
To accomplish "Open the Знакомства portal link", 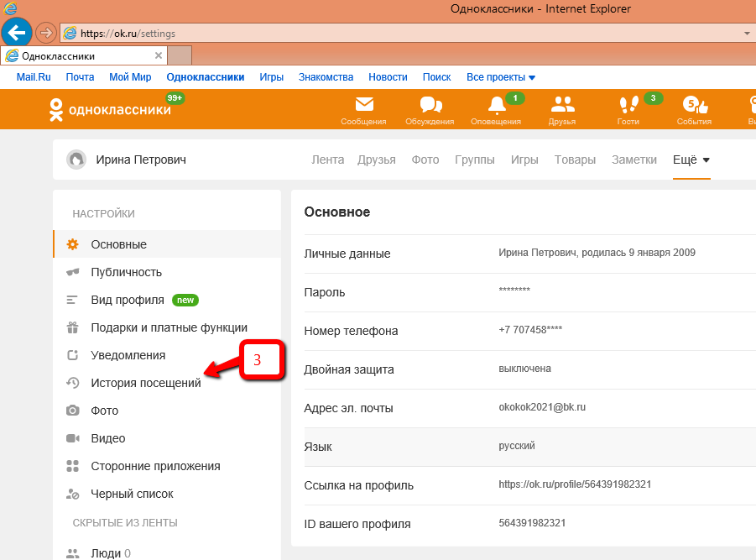I will [x=326, y=77].
